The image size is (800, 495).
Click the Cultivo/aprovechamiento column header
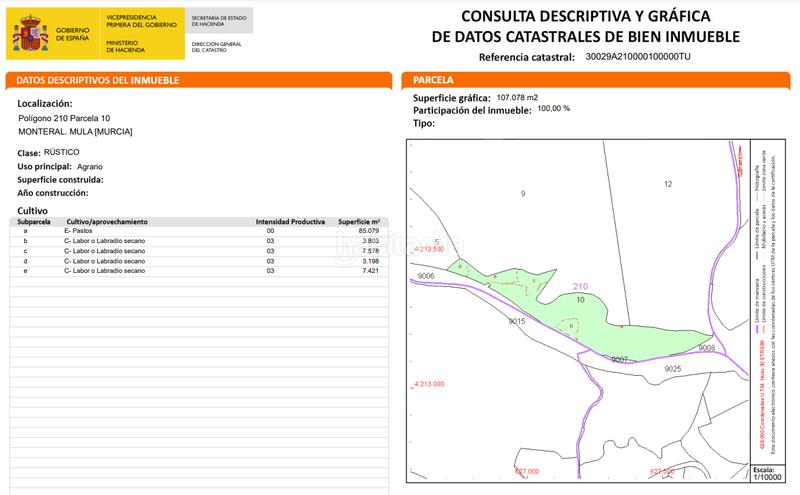107,220
